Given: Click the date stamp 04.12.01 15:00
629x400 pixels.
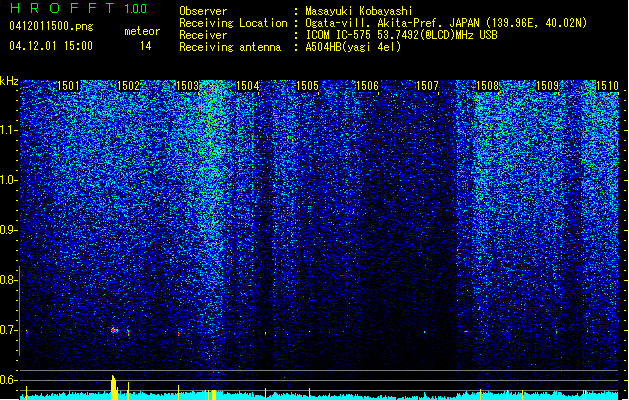Looking at the screenshot, I should [51, 46].
